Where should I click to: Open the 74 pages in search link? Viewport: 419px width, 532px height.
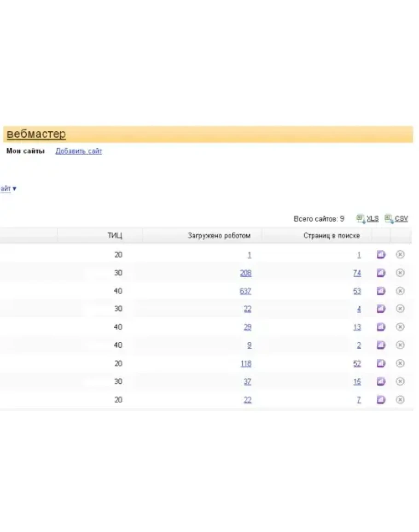click(357, 273)
